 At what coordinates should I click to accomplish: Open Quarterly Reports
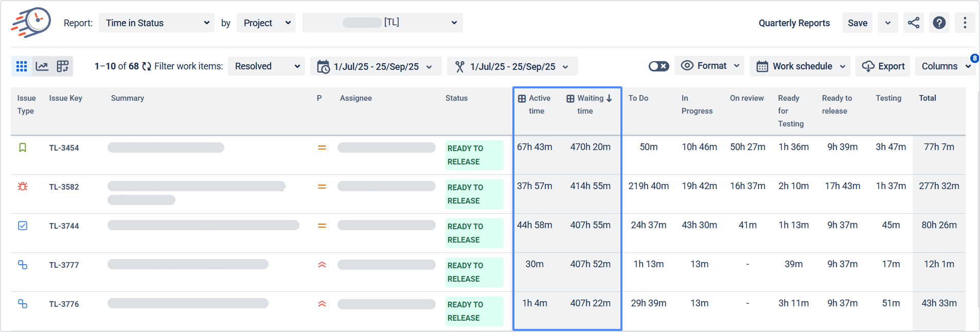click(x=794, y=23)
